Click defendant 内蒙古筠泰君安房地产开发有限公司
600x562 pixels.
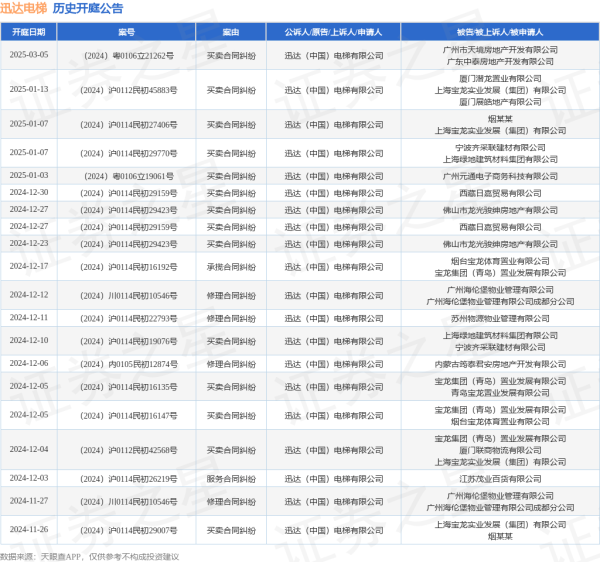click(500, 364)
